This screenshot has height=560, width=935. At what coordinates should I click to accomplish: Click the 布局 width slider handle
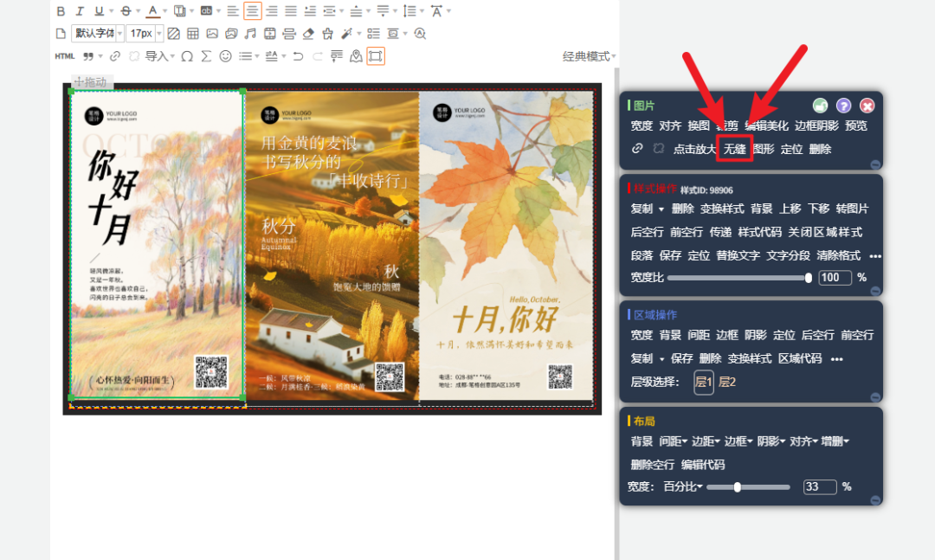tap(738, 487)
